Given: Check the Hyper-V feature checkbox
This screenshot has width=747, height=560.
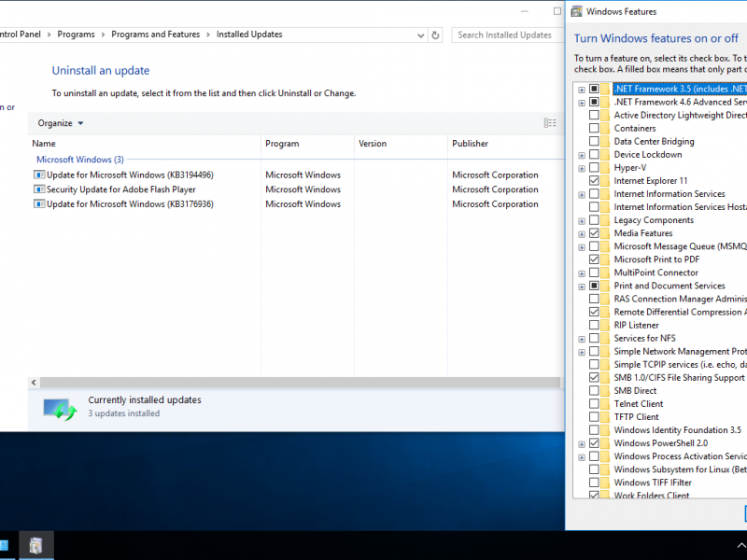Looking at the screenshot, I should [x=594, y=168].
